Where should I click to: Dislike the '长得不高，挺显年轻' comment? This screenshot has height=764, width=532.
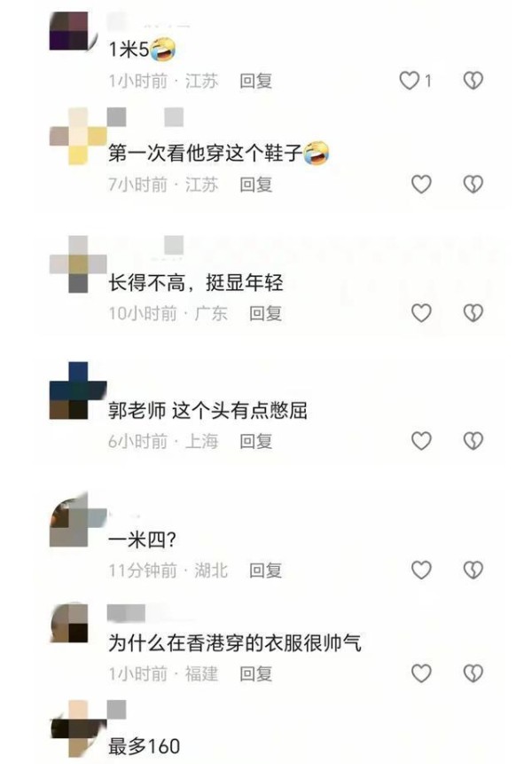coord(473,313)
